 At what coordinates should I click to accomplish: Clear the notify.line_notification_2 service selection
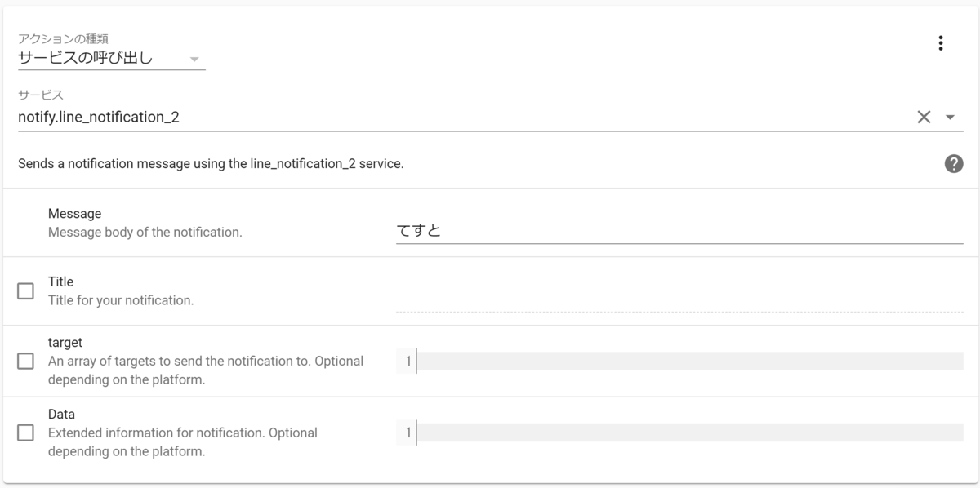pos(924,117)
